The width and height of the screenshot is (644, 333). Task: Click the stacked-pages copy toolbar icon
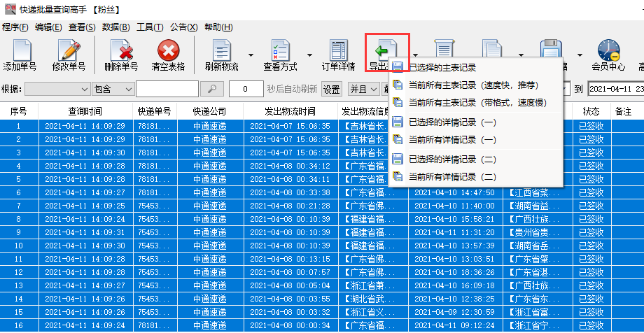click(x=491, y=48)
